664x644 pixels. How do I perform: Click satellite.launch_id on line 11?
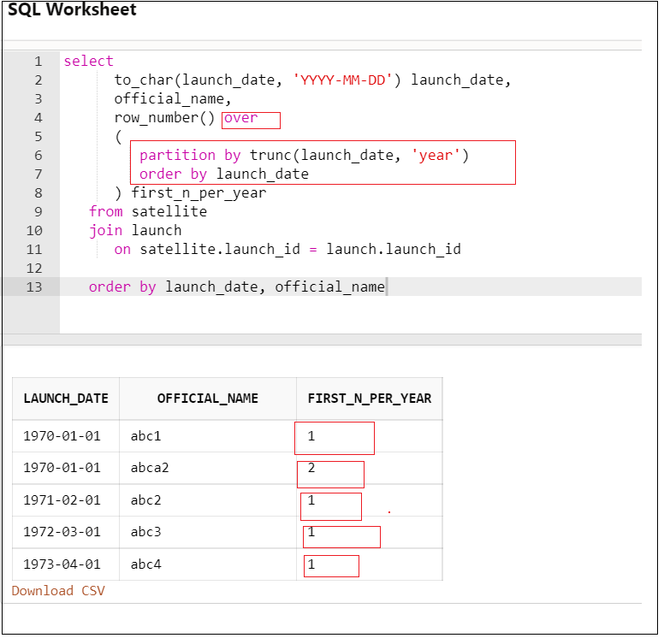click(220, 249)
